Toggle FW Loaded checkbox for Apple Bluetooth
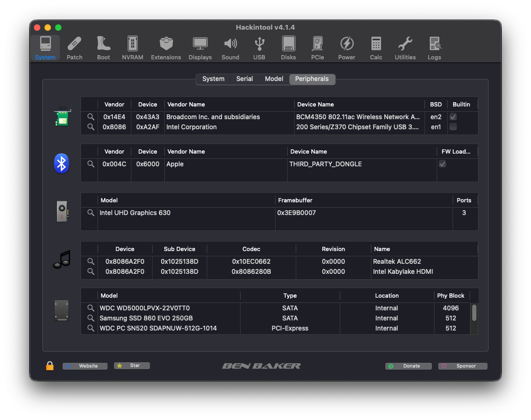 (442, 164)
